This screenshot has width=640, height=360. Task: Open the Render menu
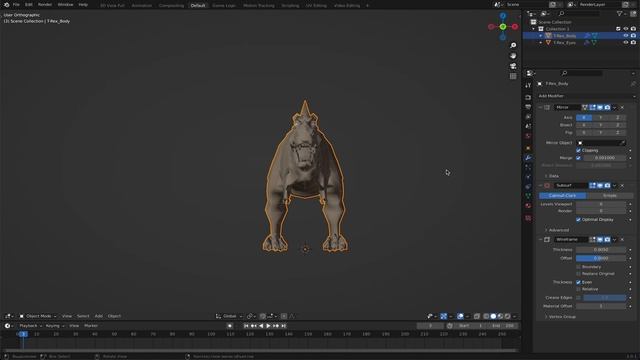click(x=45, y=4)
